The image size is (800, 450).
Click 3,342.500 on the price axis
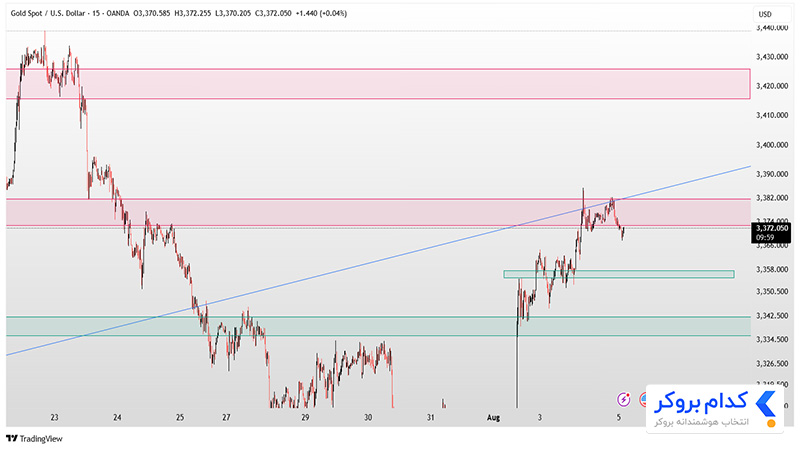point(772,316)
